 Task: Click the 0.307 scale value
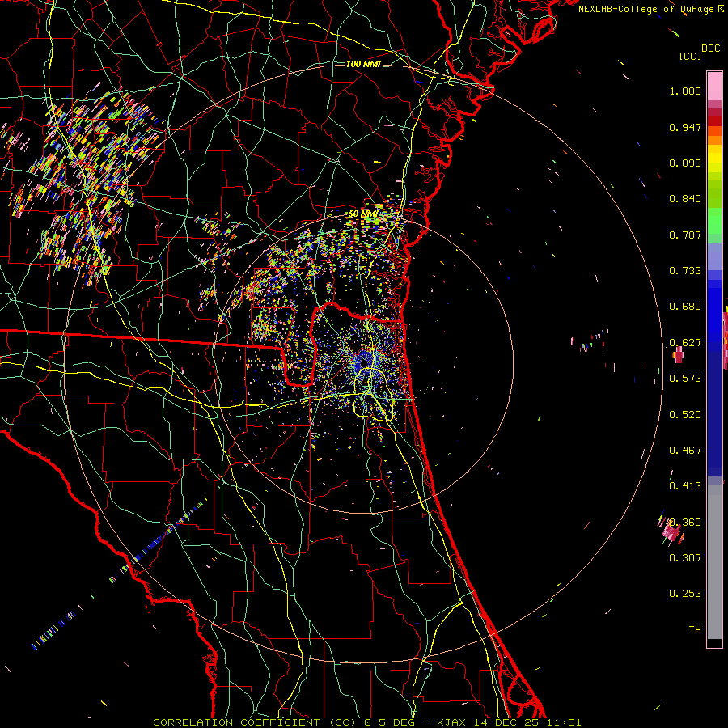(x=685, y=558)
